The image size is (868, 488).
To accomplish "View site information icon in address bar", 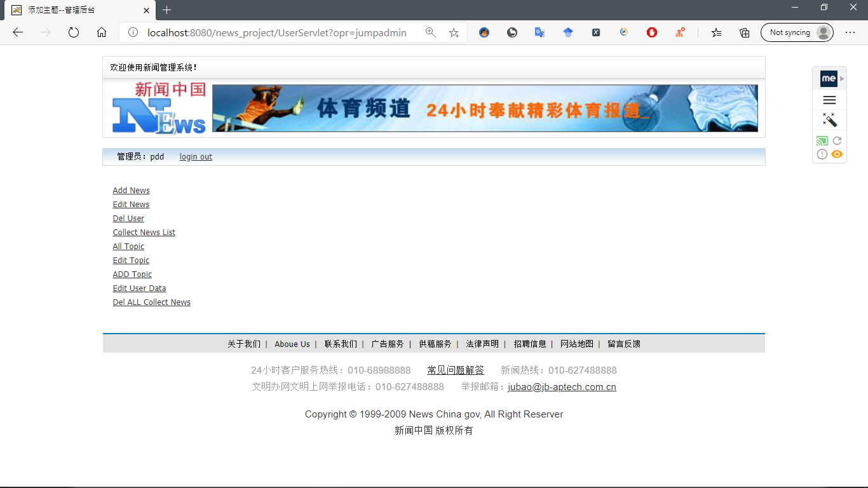I will click(x=133, y=32).
